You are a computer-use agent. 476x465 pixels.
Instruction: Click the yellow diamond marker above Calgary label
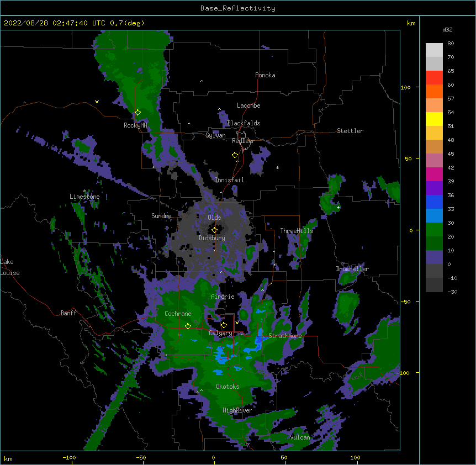click(224, 325)
